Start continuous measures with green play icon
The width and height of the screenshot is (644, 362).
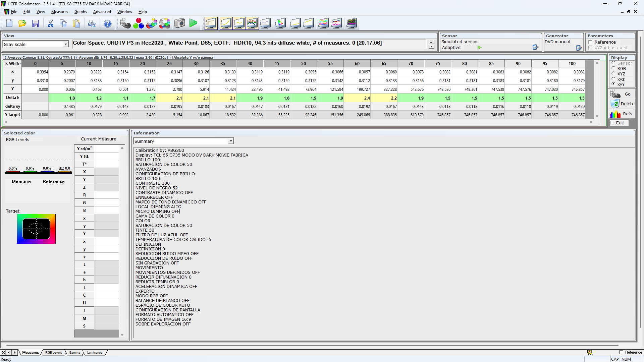pyautogui.click(x=193, y=23)
